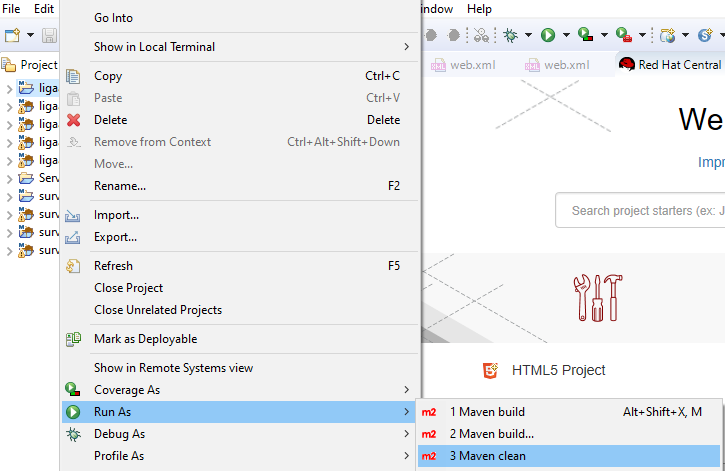Viewport: 725px width, 471px height.
Task: Open the External Tools dropdown arrow
Action: coord(642,35)
